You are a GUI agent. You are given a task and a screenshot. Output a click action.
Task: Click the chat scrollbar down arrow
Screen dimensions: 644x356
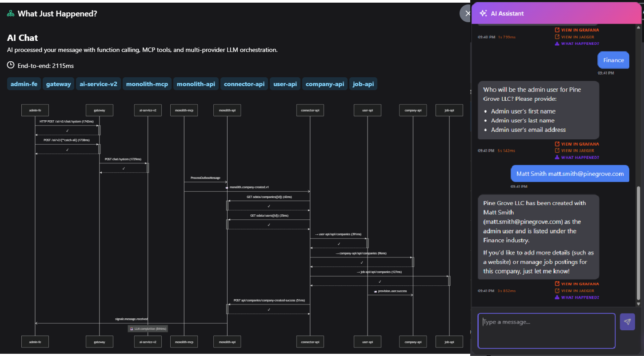point(639,304)
